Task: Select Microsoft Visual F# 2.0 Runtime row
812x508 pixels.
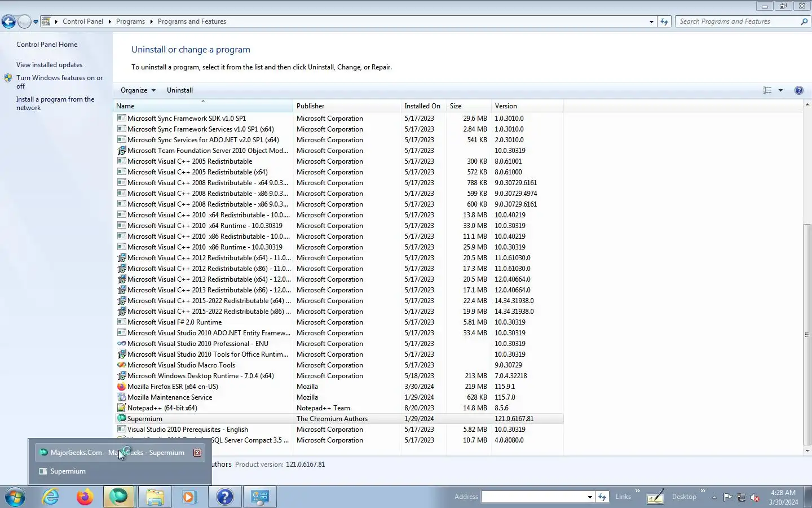Action: 339,322
